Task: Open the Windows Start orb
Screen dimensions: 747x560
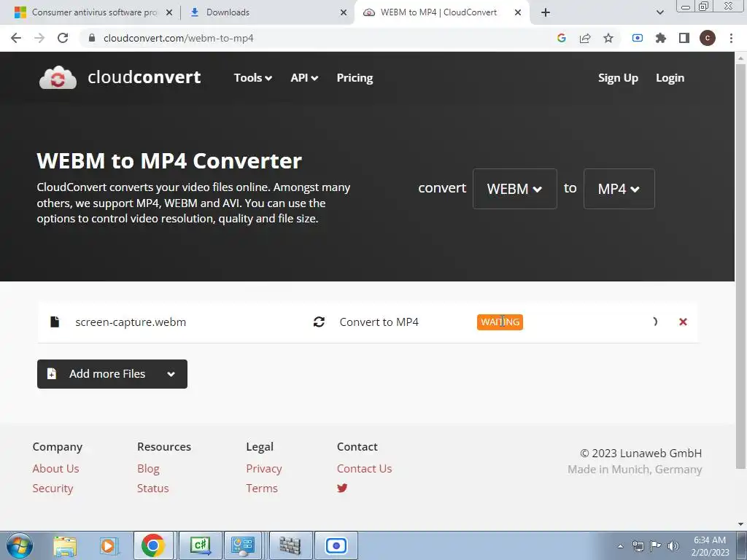Action: (20, 545)
